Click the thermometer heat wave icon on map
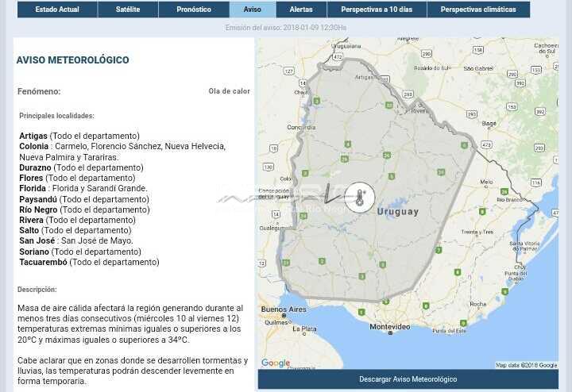 (x=360, y=198)
